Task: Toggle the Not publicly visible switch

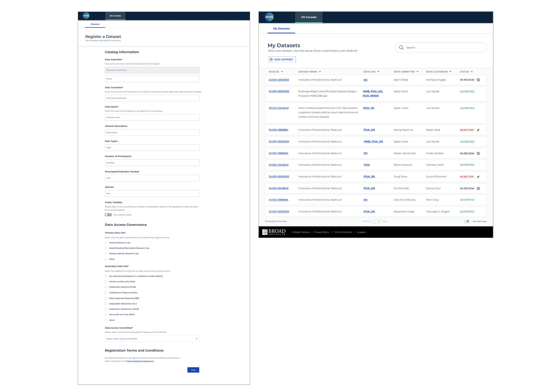Action: click(x=108, y=215)
